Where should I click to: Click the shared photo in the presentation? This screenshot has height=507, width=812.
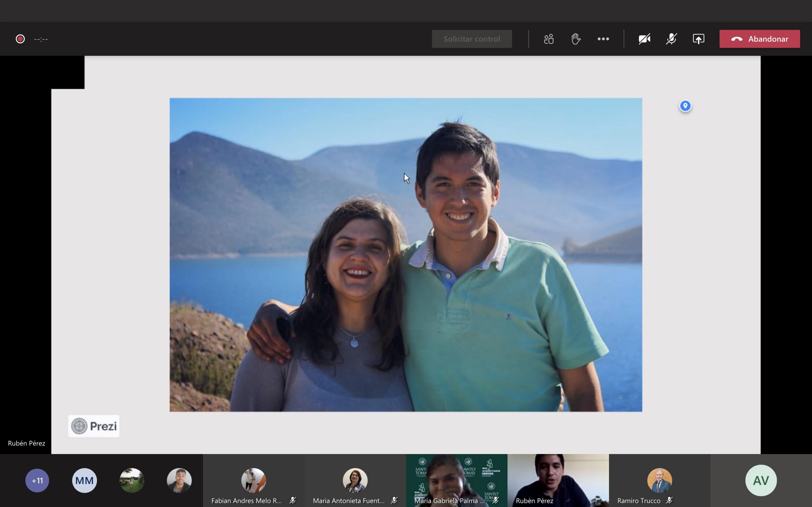tap(405, 255)
